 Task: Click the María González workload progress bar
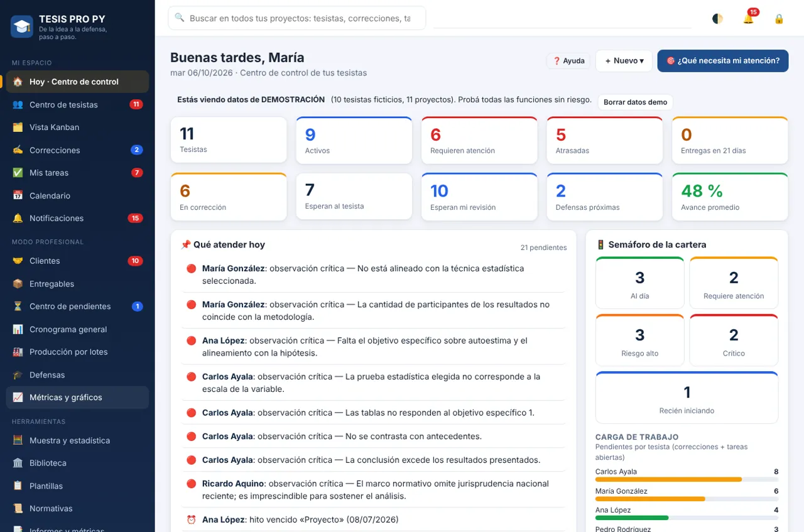[687, 499]
